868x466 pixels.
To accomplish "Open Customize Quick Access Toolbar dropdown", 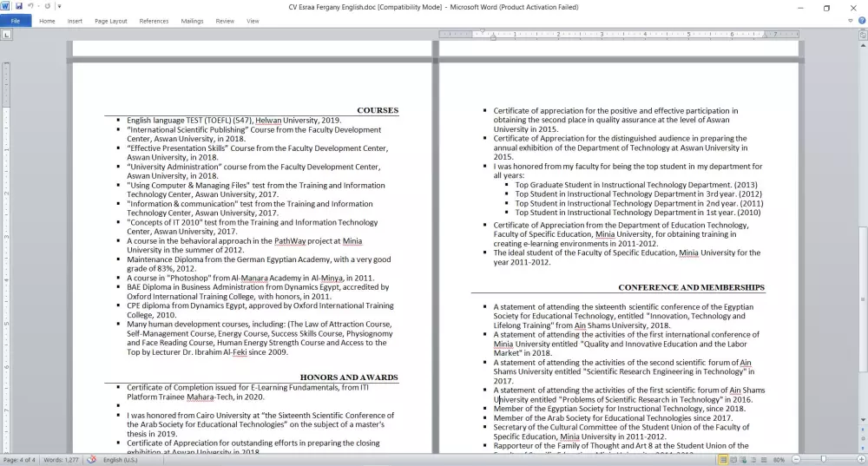I will tap(59, 7).
